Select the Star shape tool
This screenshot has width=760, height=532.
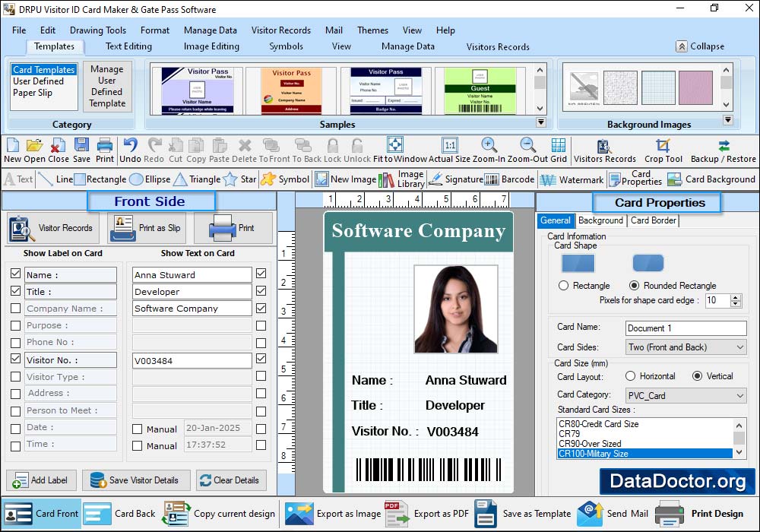239,179
